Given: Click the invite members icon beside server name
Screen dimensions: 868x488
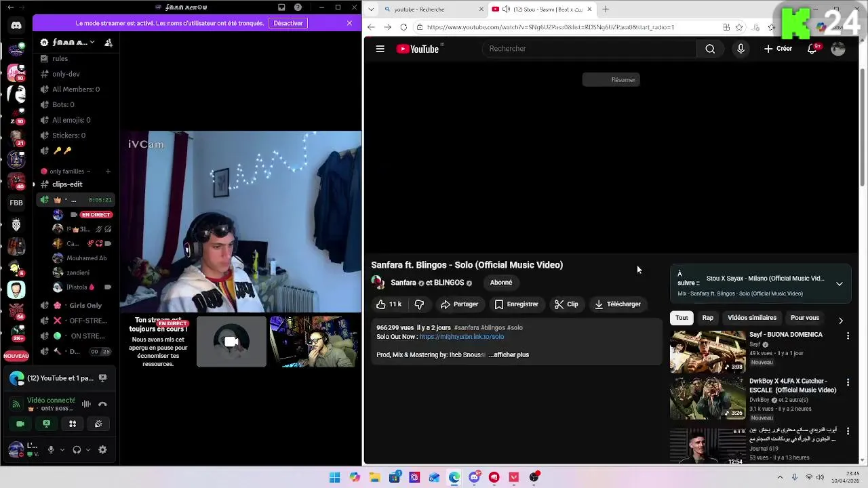Looking at the screenshot, I should point(108,43).
